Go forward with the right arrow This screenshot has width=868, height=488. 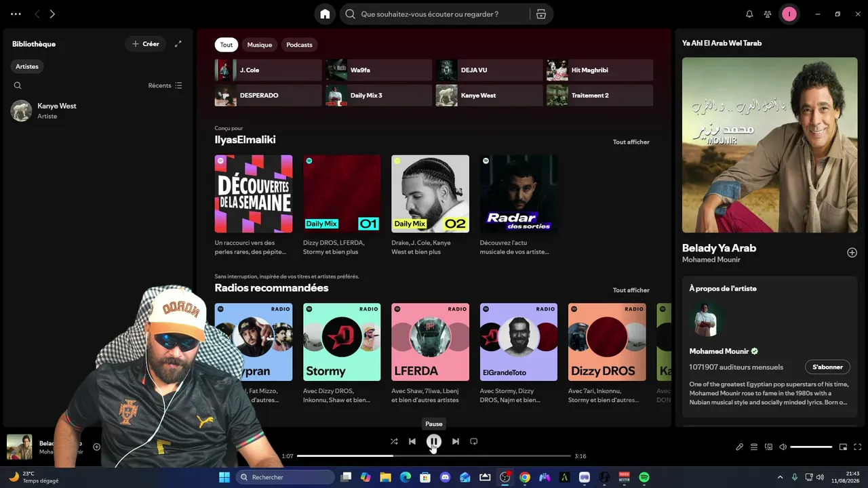[x=52, y=14]
